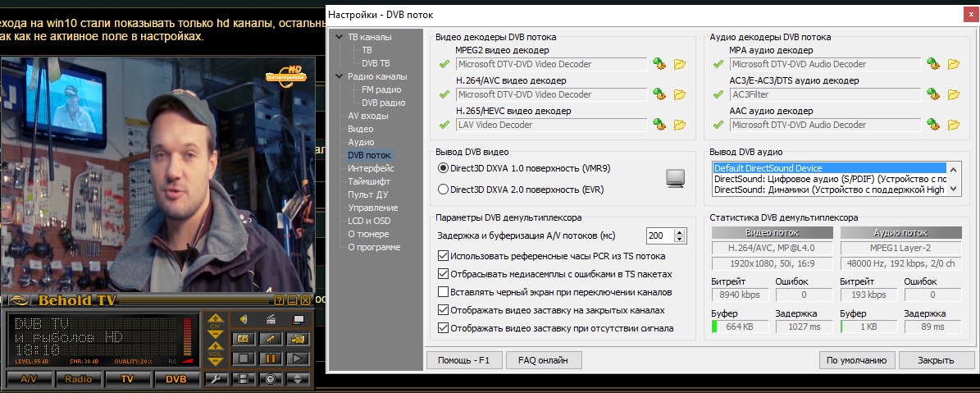This screenshot has height=393, width=980.
Task: Click the monitor icon in DVB video output
Action: click(675, 178)
